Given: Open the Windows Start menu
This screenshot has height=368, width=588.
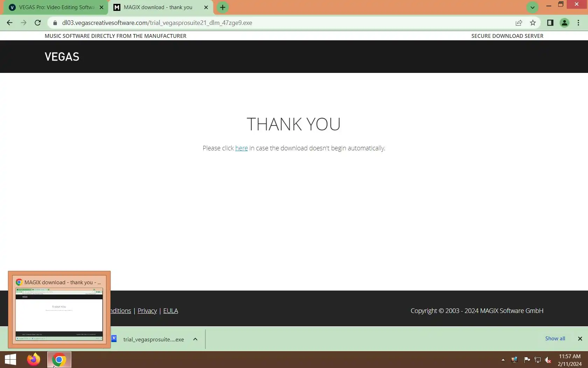Looking at the screenshot, I should pyautogui.click(x=10, y=360).
